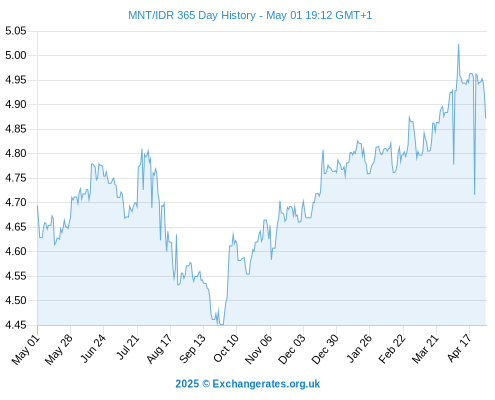Click the lowest trough near Oct 10
This screenshot has width=495, height=400.
click(221, 324)
